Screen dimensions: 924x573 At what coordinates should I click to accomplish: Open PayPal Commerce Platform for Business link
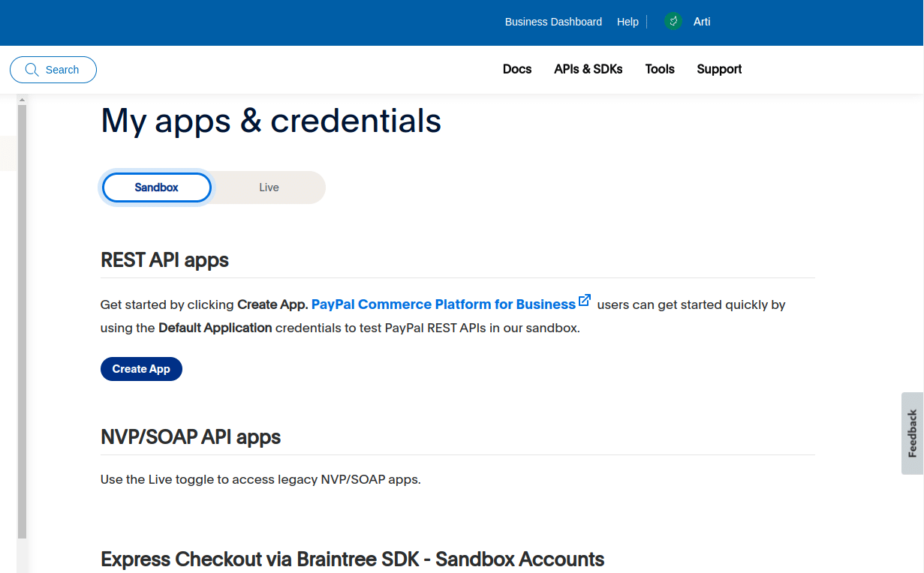(x=443, y=304)
